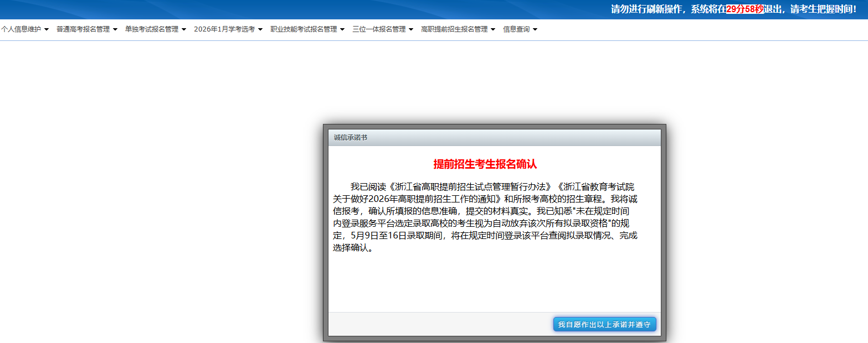Open the 单独考试报名管理 menu
Screen dimensions: 868x343
click(x=152, y=29)
